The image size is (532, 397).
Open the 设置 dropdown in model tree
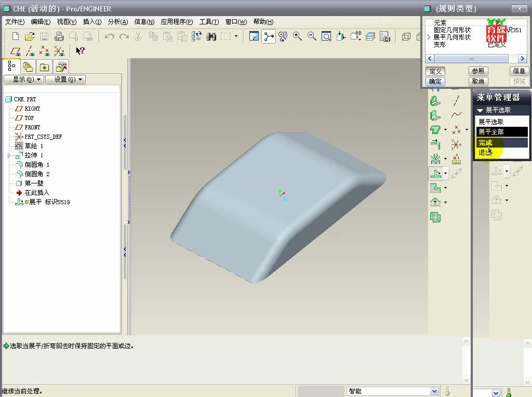tap(65, 80)
